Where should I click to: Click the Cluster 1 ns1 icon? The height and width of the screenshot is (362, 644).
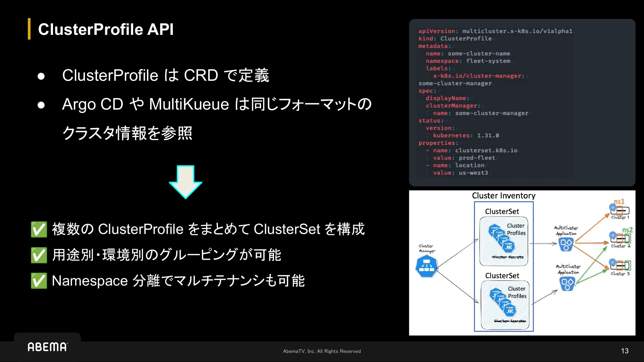(619, 210)
